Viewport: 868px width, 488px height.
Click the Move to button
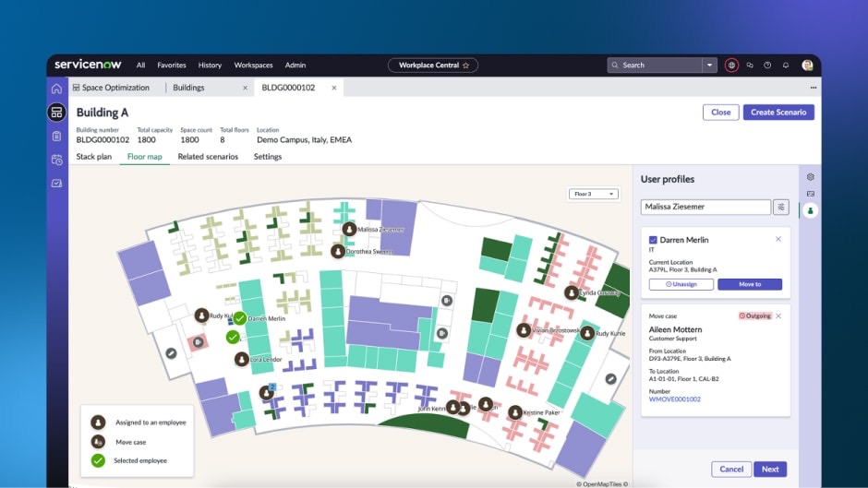[750, 284]
